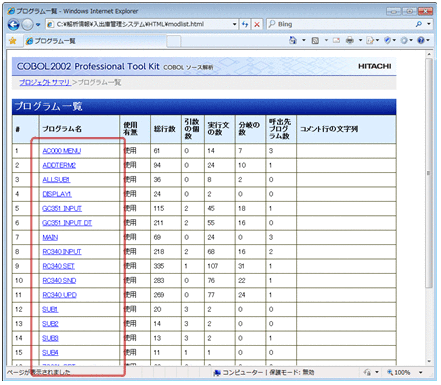The width and height of the screenshot is (441, 385).
Task: Open the search provider dropdown arrow
Action: (429, 24)
